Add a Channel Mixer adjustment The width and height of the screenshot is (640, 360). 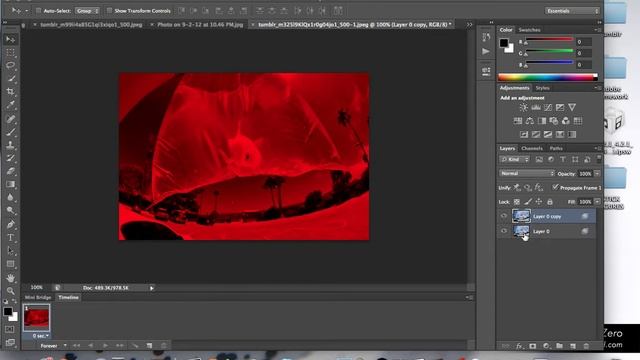(x=566, y=121)
